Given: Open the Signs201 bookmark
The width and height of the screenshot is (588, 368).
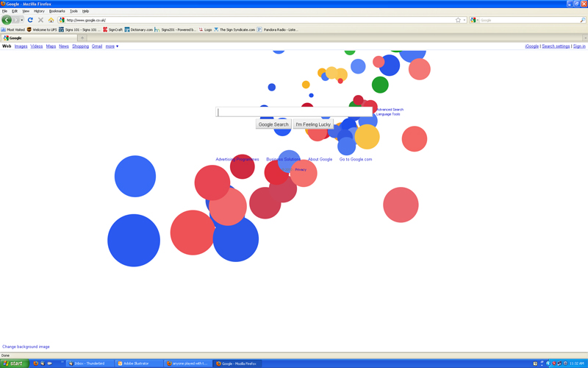Looking at the screenshot, I should pyautogui.click(x=175, y=29).
